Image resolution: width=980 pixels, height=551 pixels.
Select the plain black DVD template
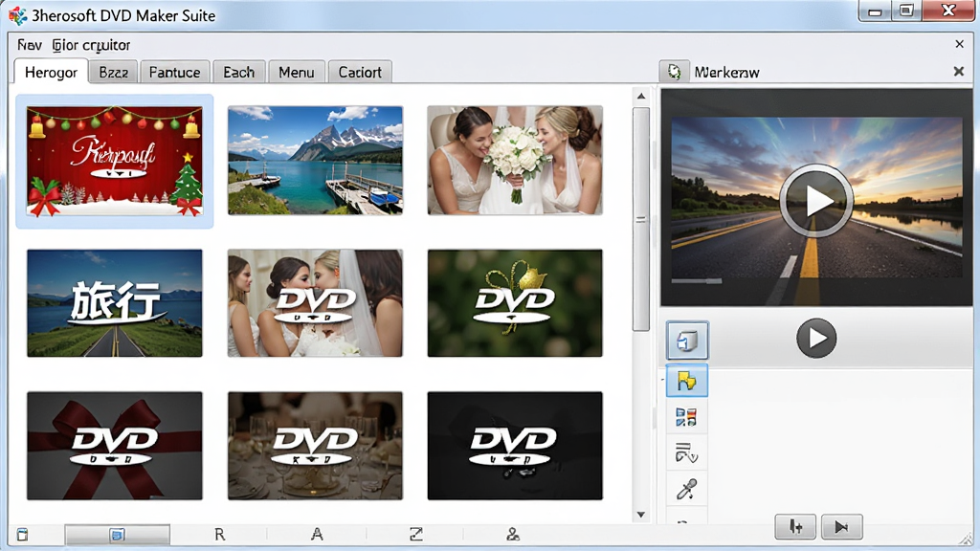[515, 446]
